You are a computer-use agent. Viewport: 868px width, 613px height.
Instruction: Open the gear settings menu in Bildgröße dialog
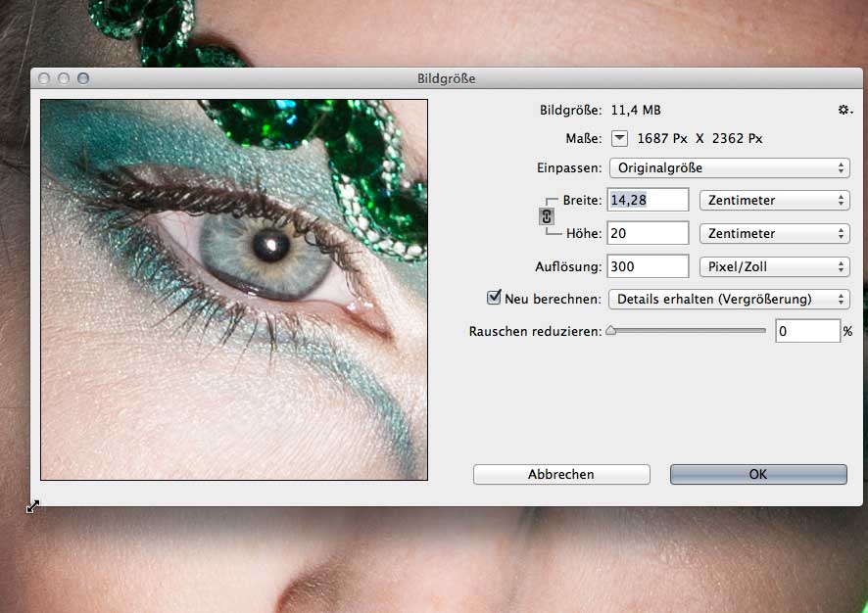844,110
